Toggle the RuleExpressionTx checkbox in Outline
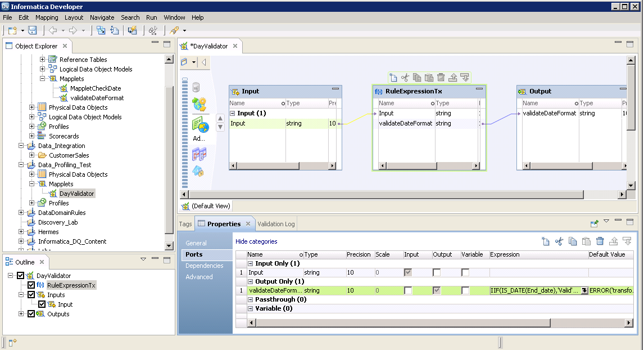The image size is (644, 350). (x=31, y=285)
